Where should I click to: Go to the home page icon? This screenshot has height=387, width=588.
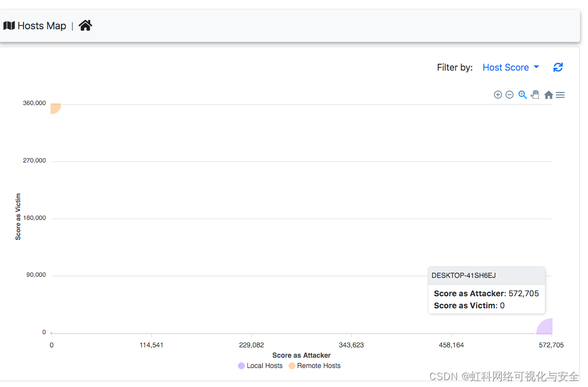[x=85, y=25]
